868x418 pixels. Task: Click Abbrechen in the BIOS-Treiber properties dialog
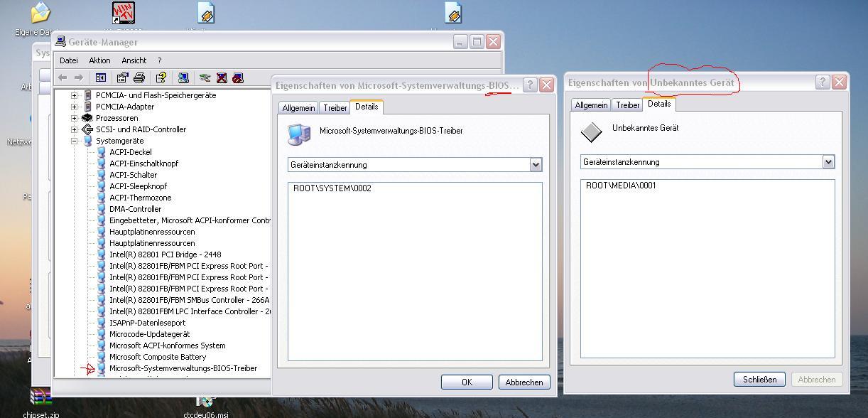pyautogui.click(x=524, y=382)
